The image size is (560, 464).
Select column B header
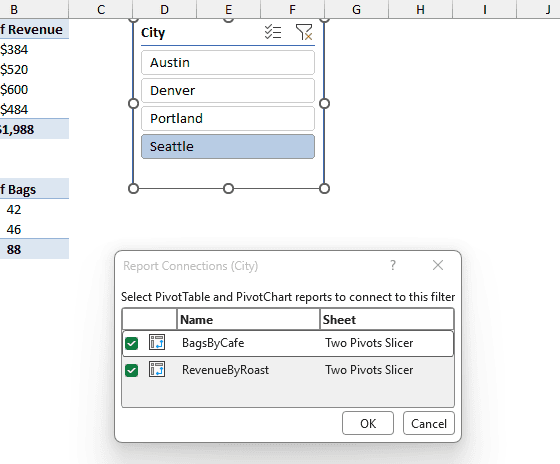pos(34,9)
